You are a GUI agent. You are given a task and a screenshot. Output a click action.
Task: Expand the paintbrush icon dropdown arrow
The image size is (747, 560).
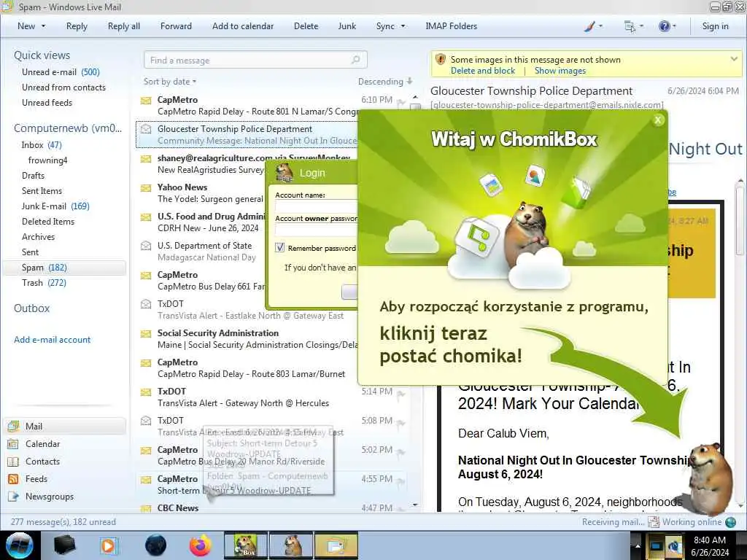tap(600, 26)
